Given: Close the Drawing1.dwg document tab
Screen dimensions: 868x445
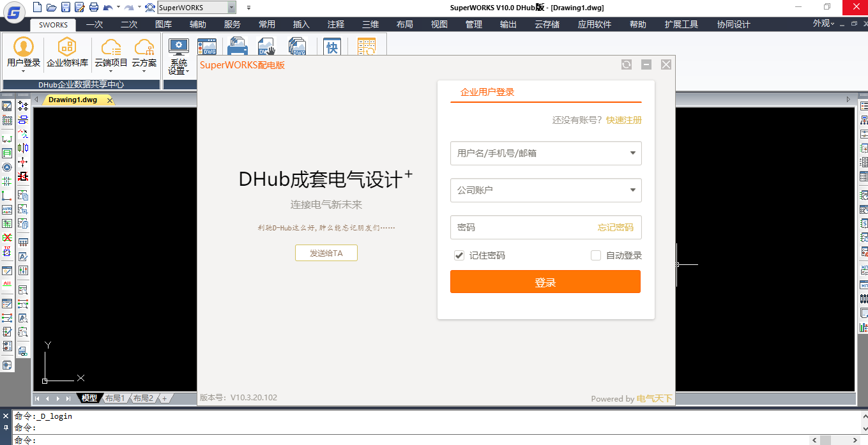Looking at the screenshot, I should point(110,100).
